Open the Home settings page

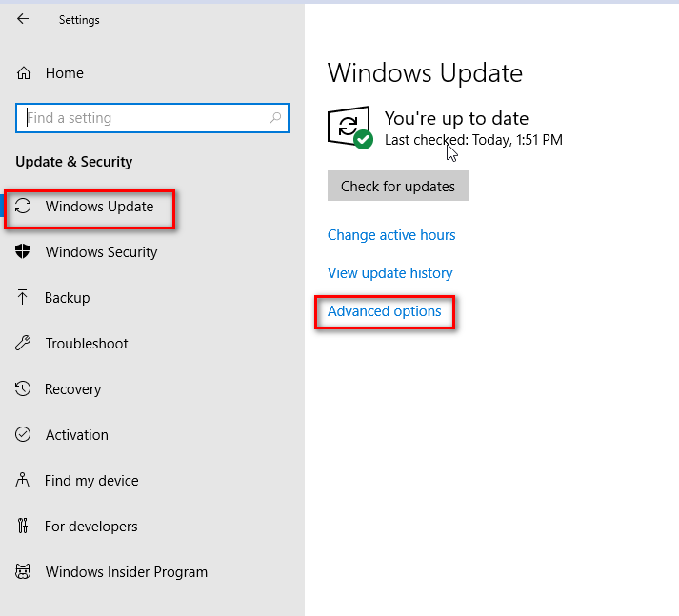pyautogui.click(x=65, y=73)
